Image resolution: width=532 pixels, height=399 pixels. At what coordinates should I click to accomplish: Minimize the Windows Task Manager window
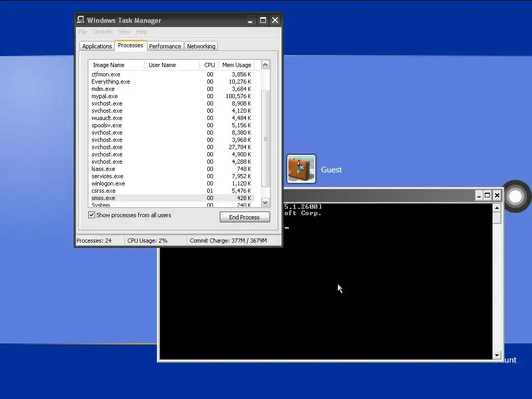pos(250,20)
